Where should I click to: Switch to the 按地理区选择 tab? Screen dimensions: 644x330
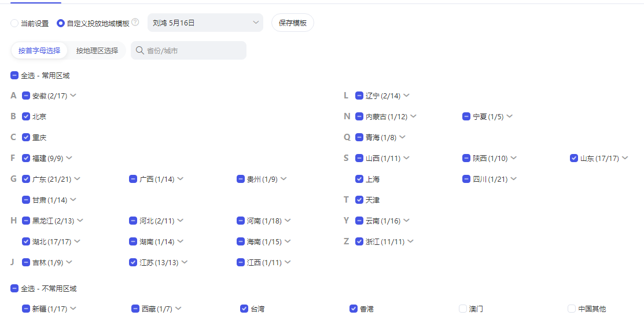pos(97,50)
